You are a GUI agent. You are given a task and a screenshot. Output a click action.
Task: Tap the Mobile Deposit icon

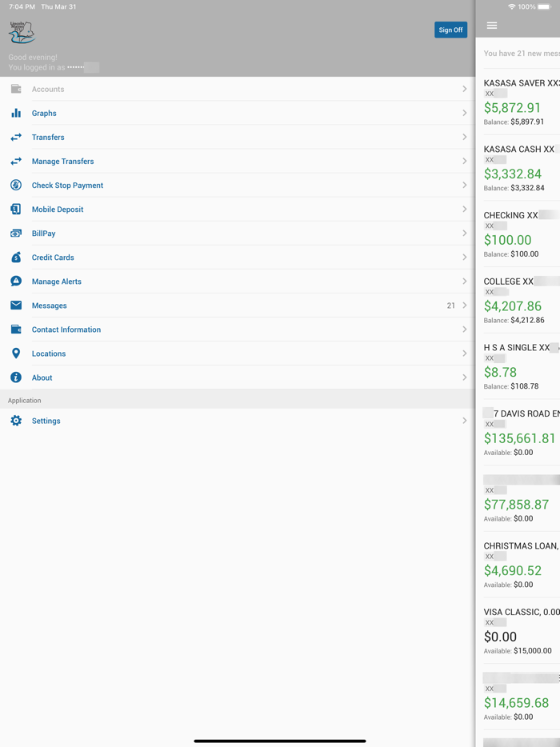pos(16,209)
